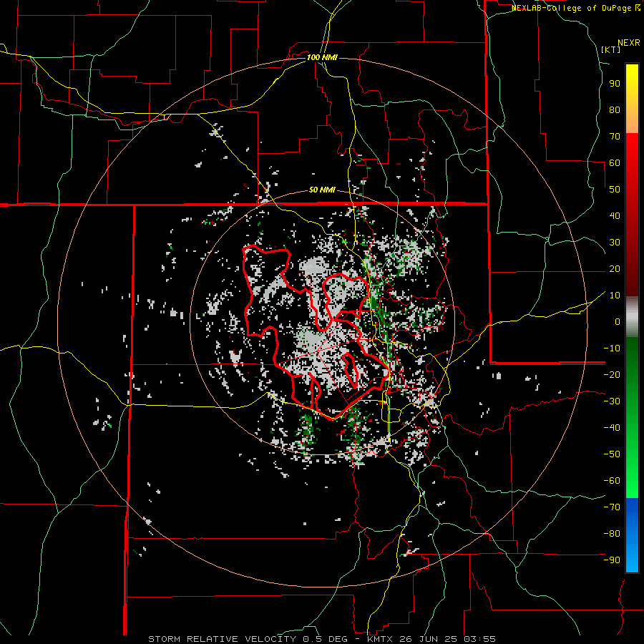
Task: Click the "100 NMI" range ring label
Action: point(322,57)
